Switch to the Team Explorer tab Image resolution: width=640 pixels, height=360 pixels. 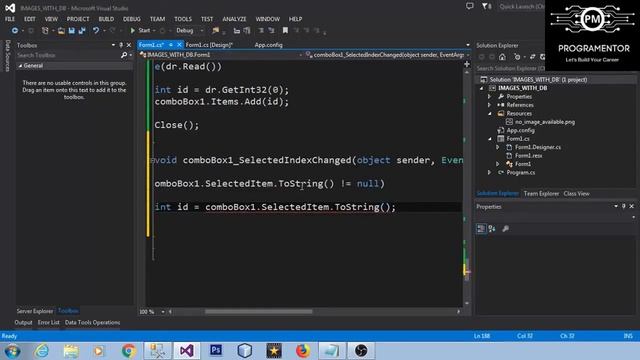coord(541,194)
